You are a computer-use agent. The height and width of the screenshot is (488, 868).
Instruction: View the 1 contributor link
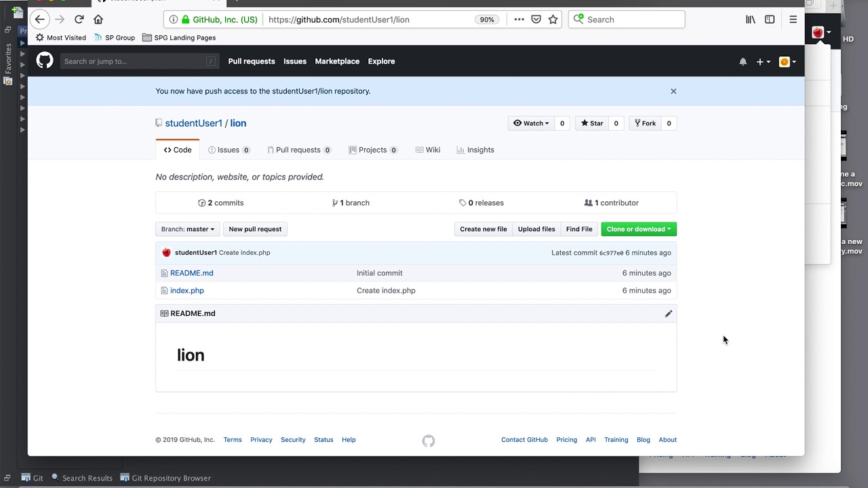point(612,203)
